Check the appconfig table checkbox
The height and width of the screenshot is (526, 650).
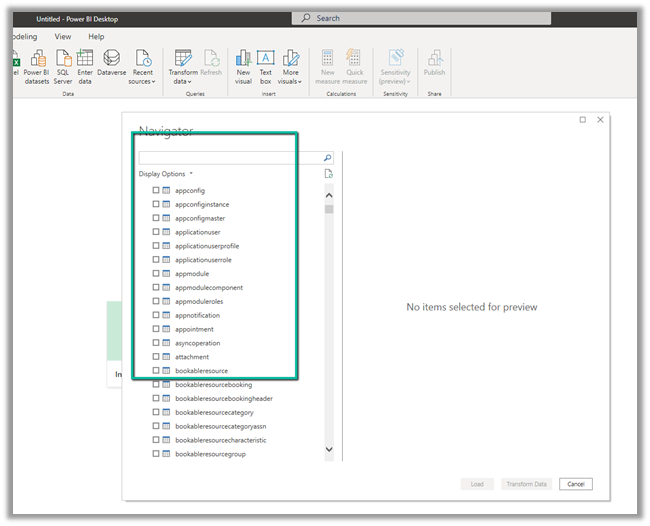(x=155, y=190)
